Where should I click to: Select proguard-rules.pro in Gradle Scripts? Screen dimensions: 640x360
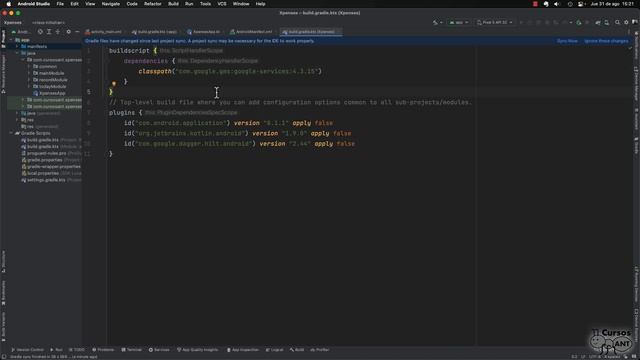click(x=51, y=153)
